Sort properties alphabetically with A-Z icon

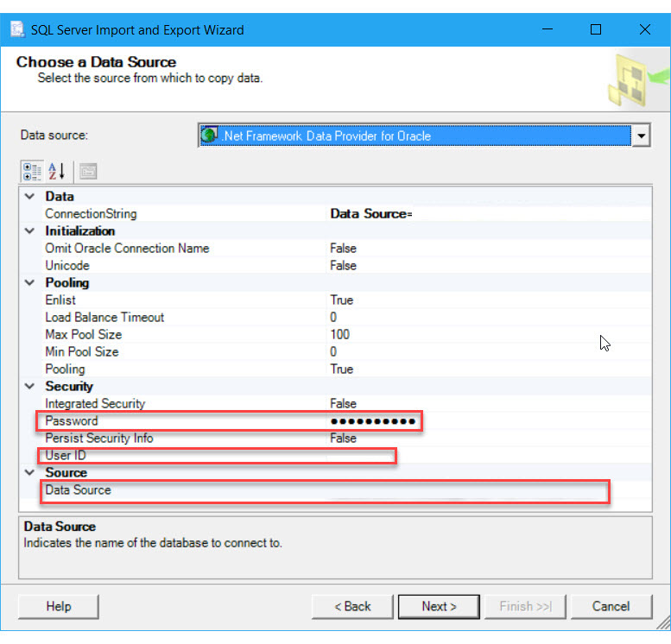point(56,172)
